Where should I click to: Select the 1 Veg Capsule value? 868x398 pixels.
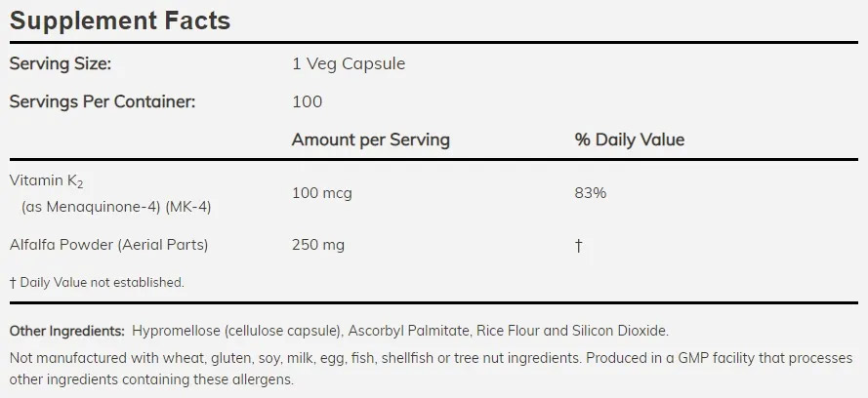(x=349, y=64)
